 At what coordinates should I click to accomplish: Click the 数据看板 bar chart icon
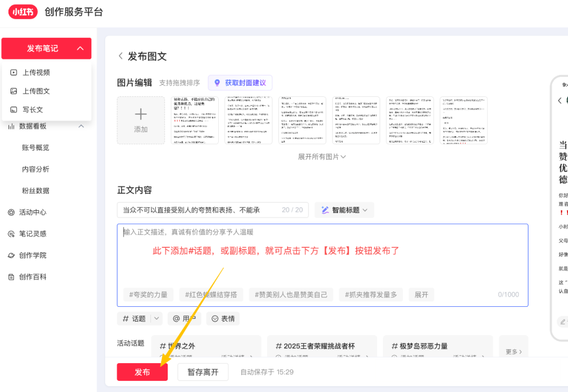[x=11, y=126]
